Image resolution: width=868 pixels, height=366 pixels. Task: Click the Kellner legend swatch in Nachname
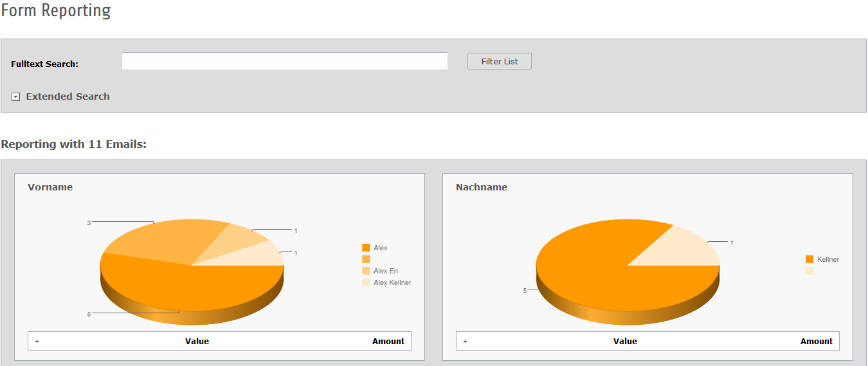pyautogui.click(x=809, y=259)
